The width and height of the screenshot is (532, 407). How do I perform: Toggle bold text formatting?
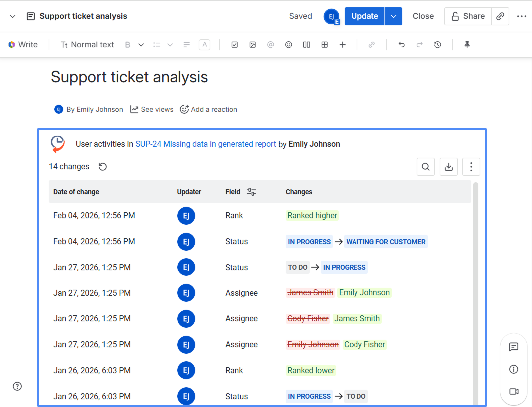click(x=128, y=45)
